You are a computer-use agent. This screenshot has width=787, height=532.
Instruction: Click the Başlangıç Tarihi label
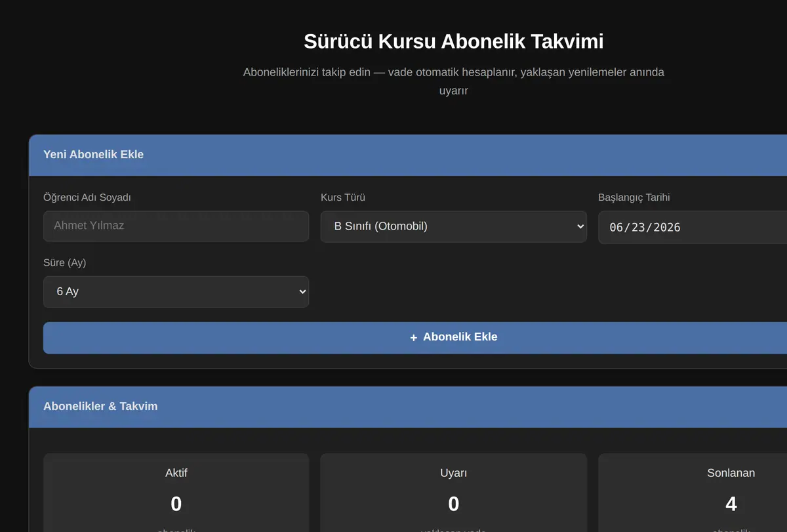[634, 197]
